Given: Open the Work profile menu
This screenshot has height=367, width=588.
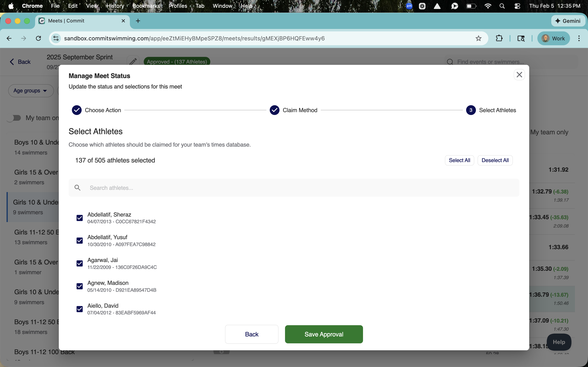Looking at the screenshot, I should pyautogui.click(x=553, y=38).
